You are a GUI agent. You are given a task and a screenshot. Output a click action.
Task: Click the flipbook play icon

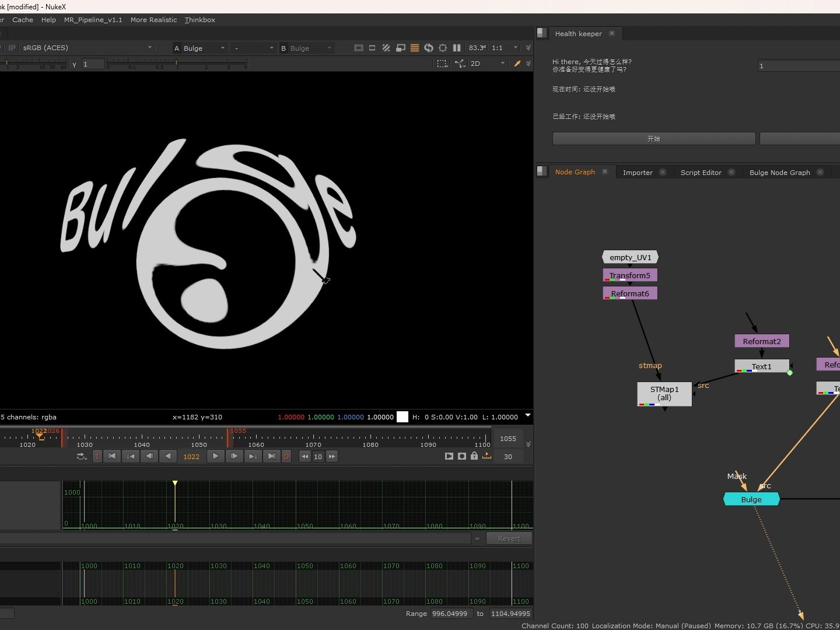click(449, 456)
